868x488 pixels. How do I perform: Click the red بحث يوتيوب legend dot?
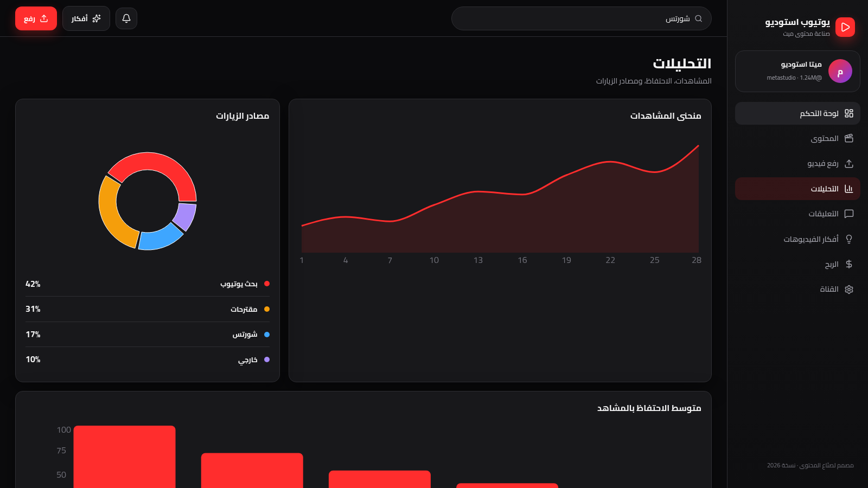267,284
